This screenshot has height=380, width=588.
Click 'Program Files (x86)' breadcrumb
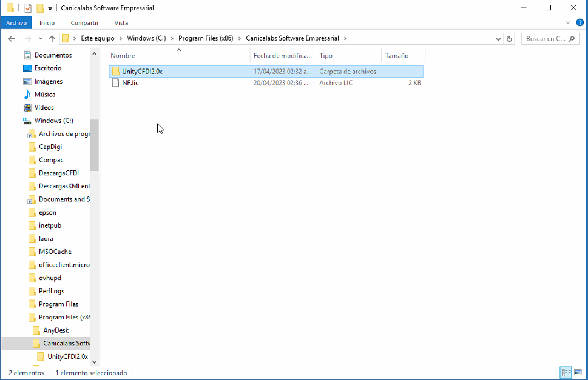point(206,38)
